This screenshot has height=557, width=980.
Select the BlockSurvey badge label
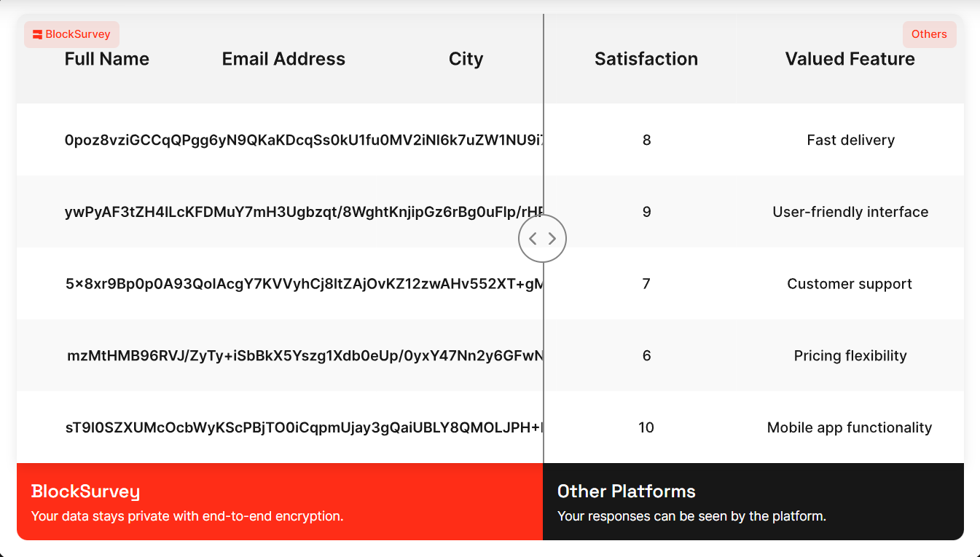[71, 34]
